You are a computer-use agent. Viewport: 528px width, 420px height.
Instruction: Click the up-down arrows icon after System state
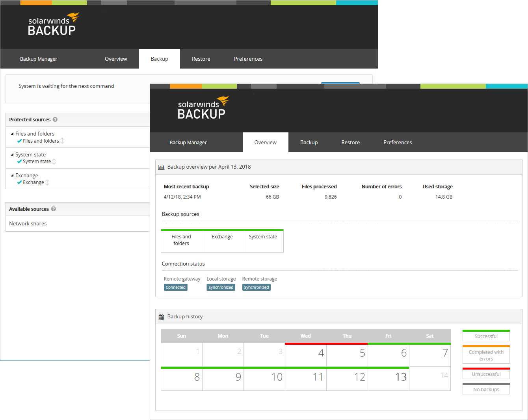[x=54, y=162]
